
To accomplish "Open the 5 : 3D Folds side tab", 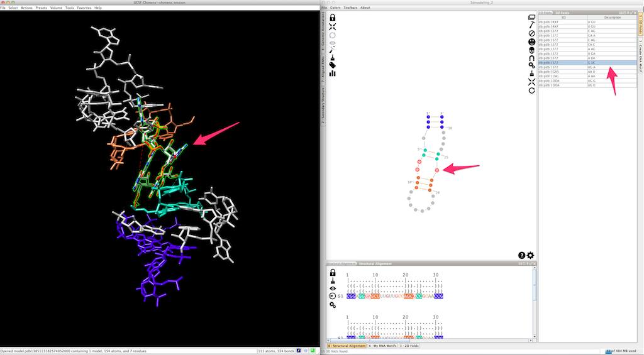I will [640, 25].
